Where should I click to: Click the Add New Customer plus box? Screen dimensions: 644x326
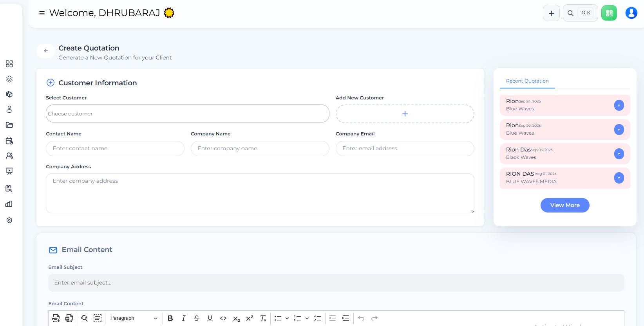405,114
